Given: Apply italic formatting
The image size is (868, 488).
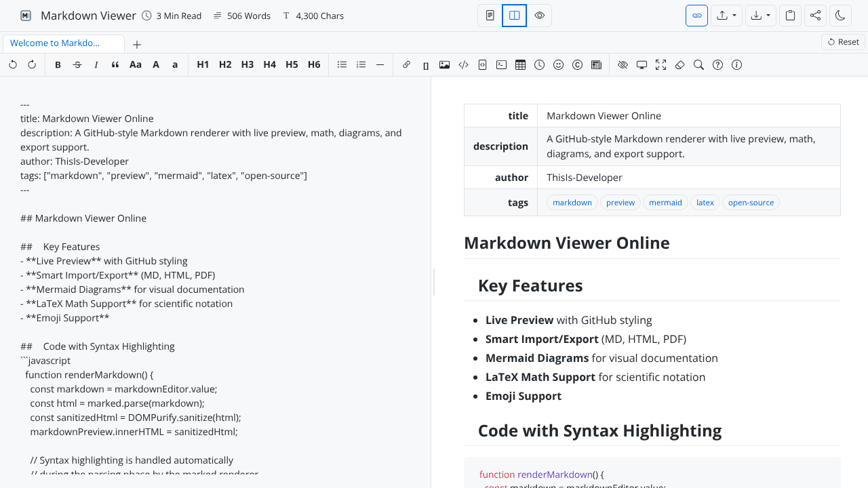Looking at the screenshot, I should 96,65.
